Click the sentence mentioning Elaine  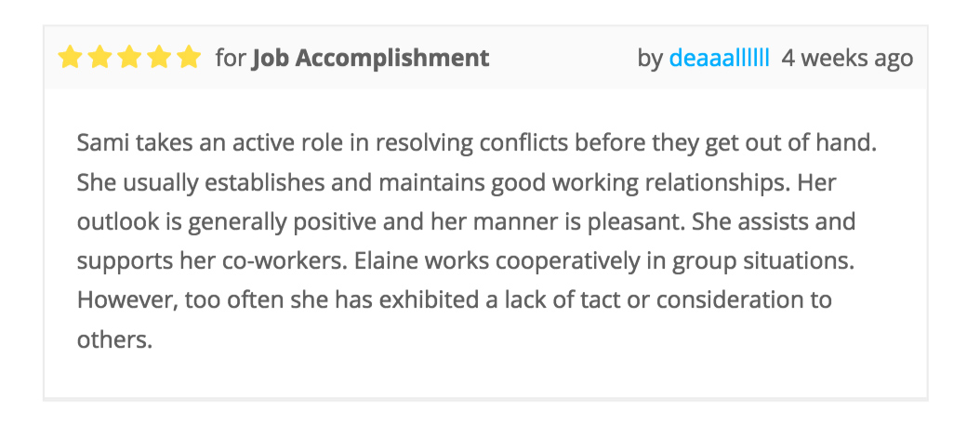[x=604, y=261]
